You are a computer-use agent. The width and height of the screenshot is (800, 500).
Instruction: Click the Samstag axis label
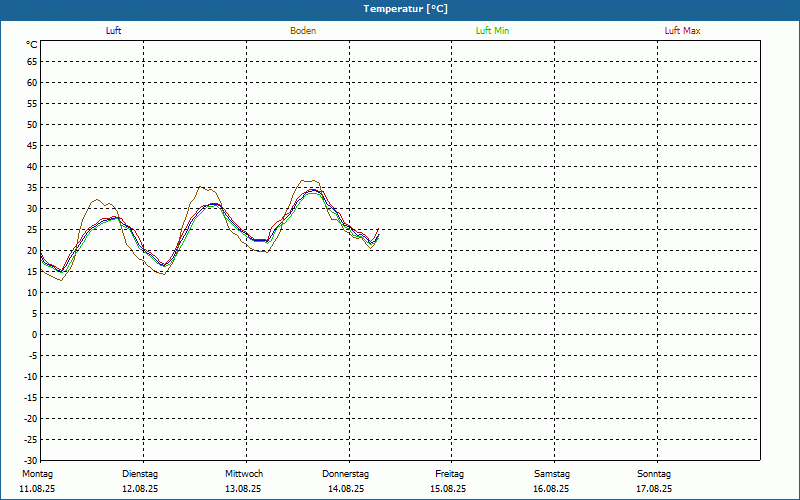click(552, 474)
